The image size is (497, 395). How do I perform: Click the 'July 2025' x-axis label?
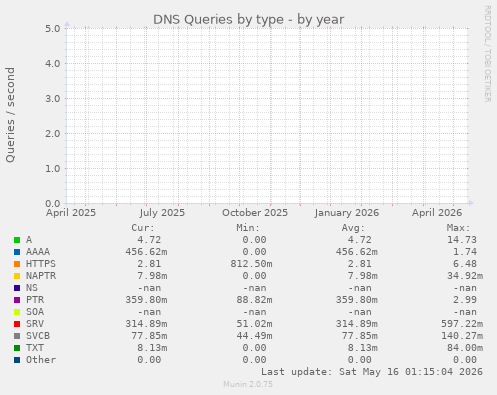pos(162,213)
